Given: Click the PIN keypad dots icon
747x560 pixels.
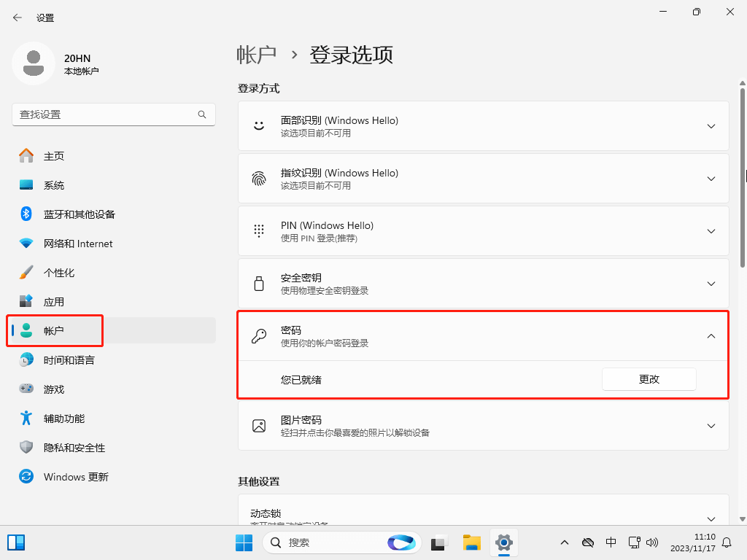Looking at the screenshot, I should pos(259,231).
